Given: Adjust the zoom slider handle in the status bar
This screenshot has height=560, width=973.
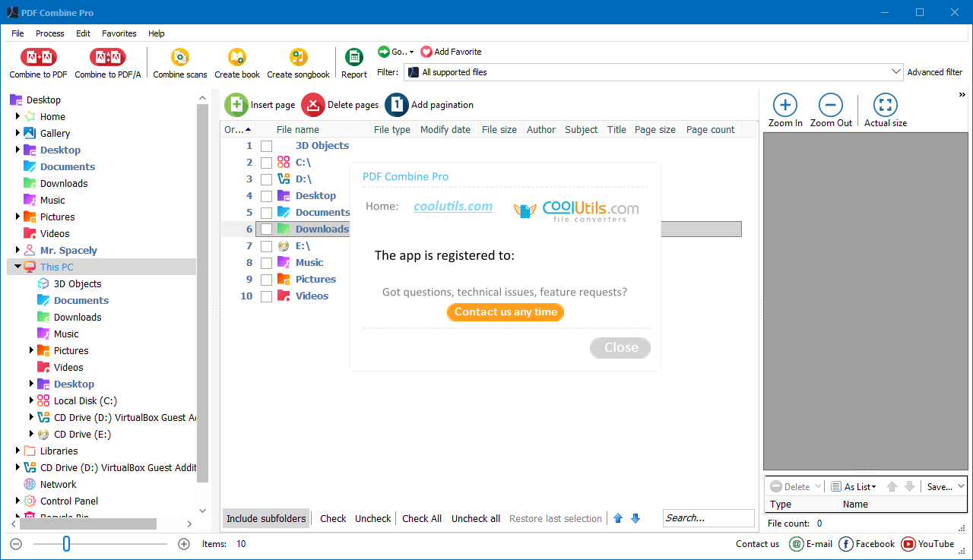Looking at the screenshot, I should pos(66,543).
